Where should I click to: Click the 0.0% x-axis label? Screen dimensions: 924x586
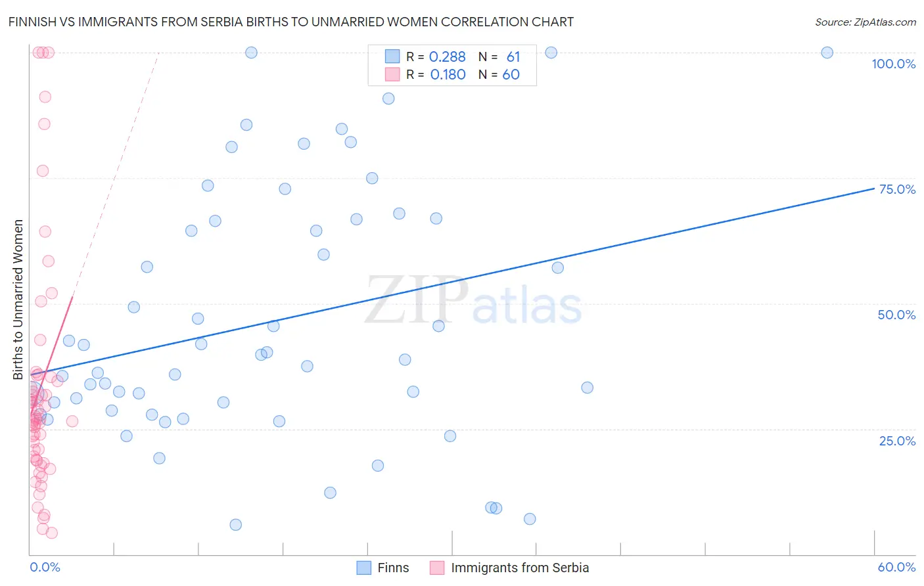tap(45, 567)
